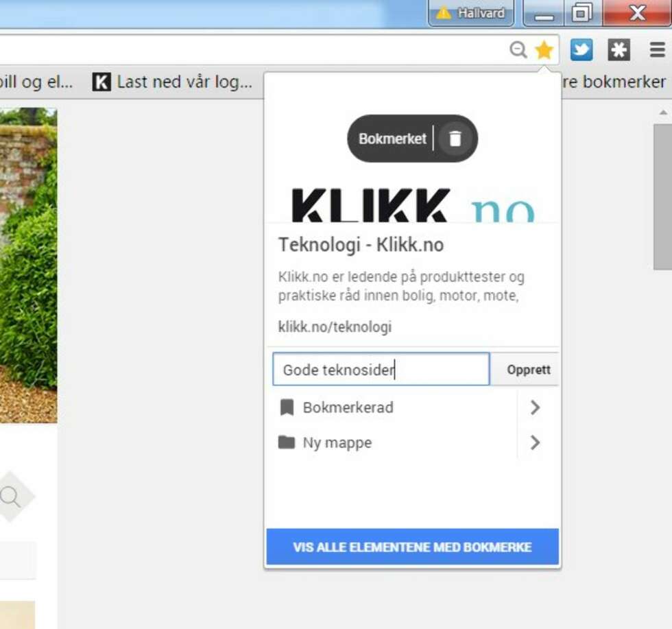Select the Bokmerkerad folder row

click(x=392, y=407)
